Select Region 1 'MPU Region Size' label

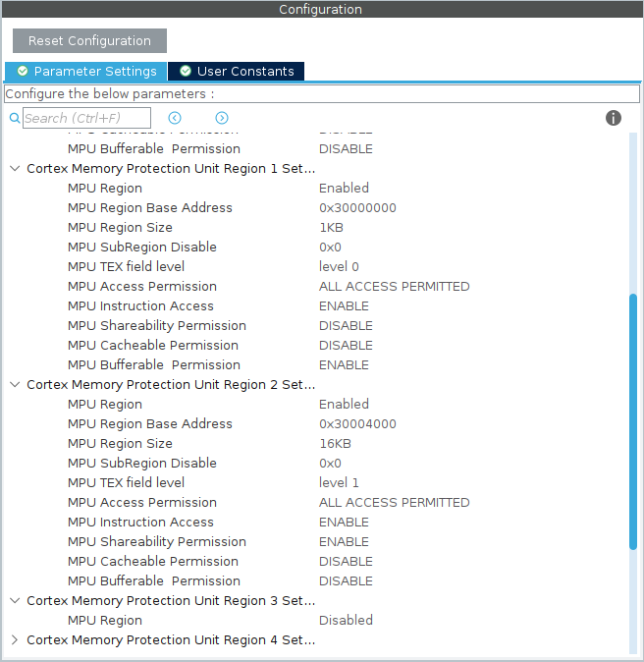tap(120, 228)
